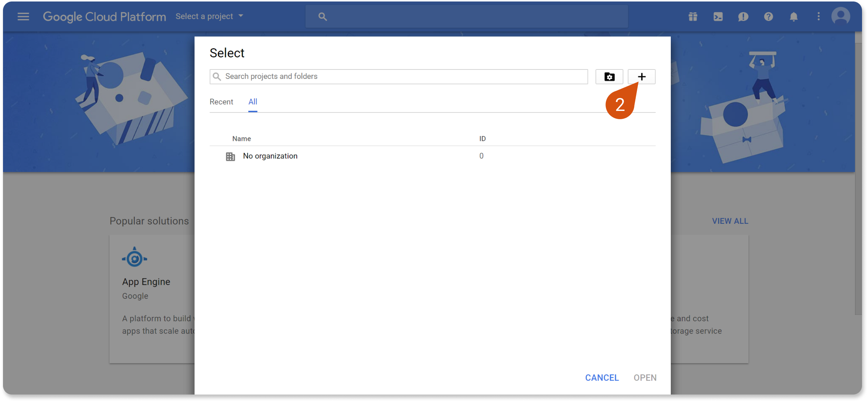The width and height of the screenshot is (868, 402).
Task: Create new project with plus button
Action: pyautogui.click(x=641, y=77)
